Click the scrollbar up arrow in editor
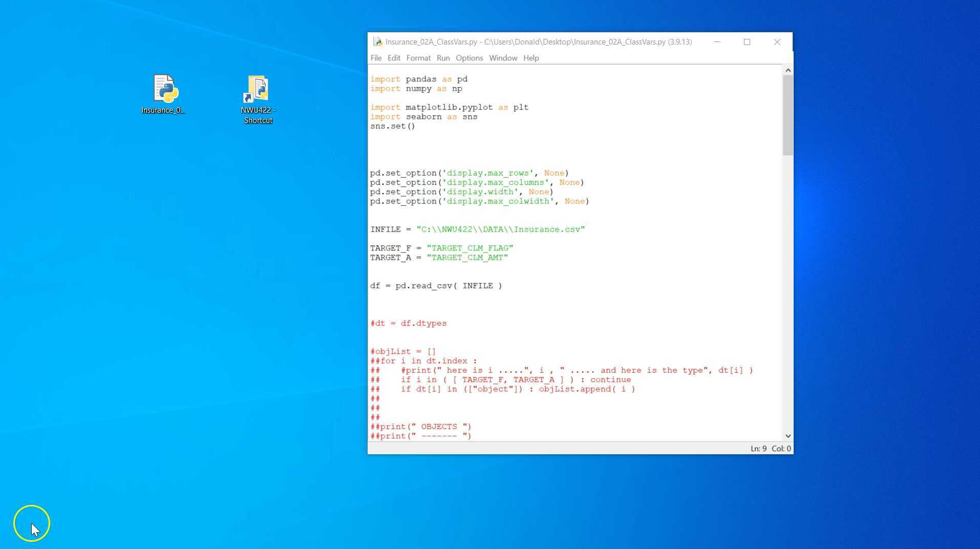Viewport: 980px width, 549px height. coord(788,70)
